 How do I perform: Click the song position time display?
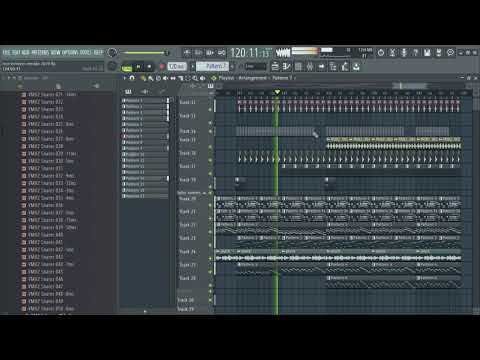(251, 53)
